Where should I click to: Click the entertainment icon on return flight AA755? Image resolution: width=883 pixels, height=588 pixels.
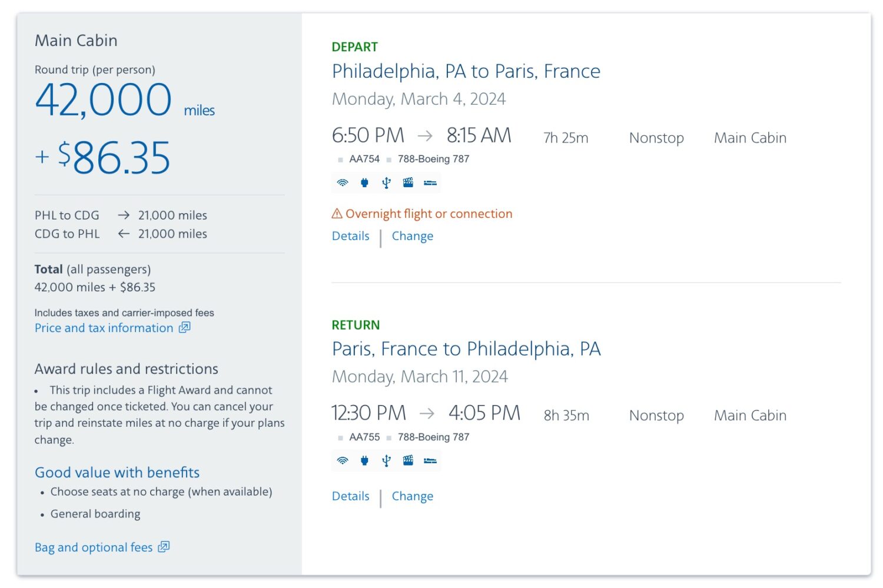407,460
